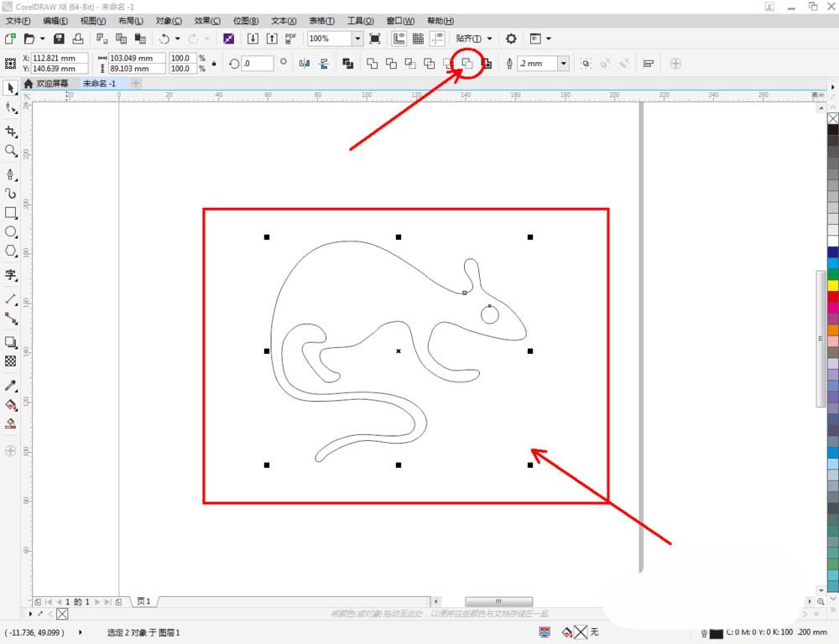Select the Crop tool

coord(11,132)
